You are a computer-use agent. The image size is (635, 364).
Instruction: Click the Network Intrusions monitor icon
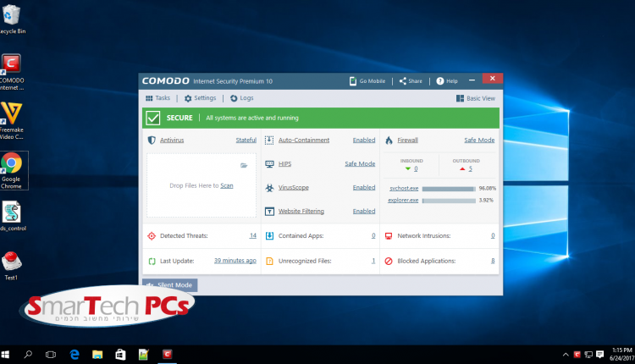[x=389, y=236]
